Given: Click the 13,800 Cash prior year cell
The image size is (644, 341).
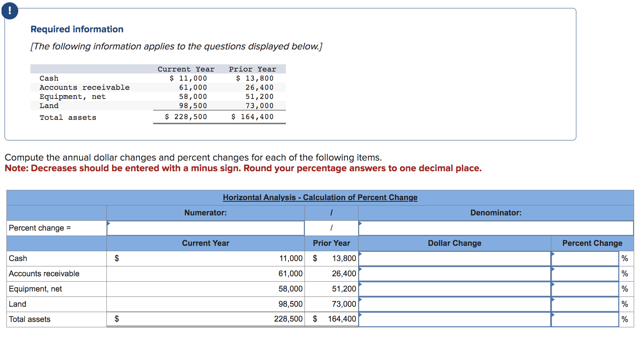Looking at the screenshot, I should (x=344, y=258).
